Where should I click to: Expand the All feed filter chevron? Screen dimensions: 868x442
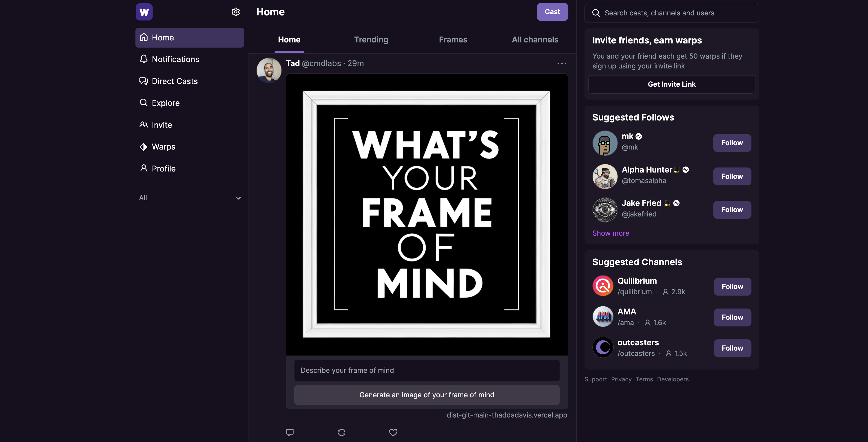[238, 198]
